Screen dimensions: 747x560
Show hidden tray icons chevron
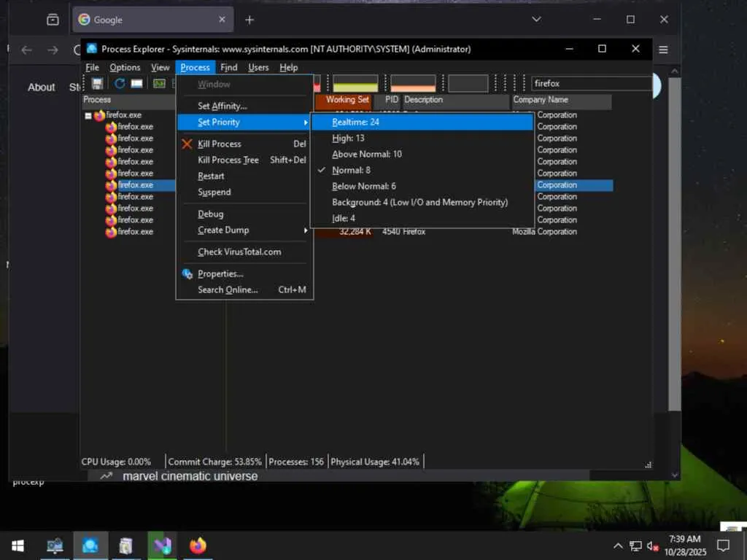[618, 545]
